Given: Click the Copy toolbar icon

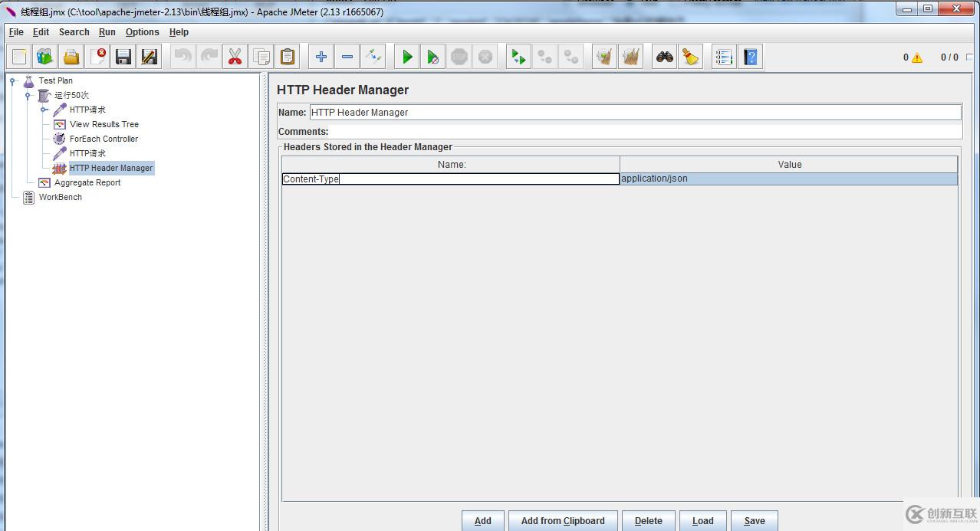Looking at the screenshot, I should point(261,57).
